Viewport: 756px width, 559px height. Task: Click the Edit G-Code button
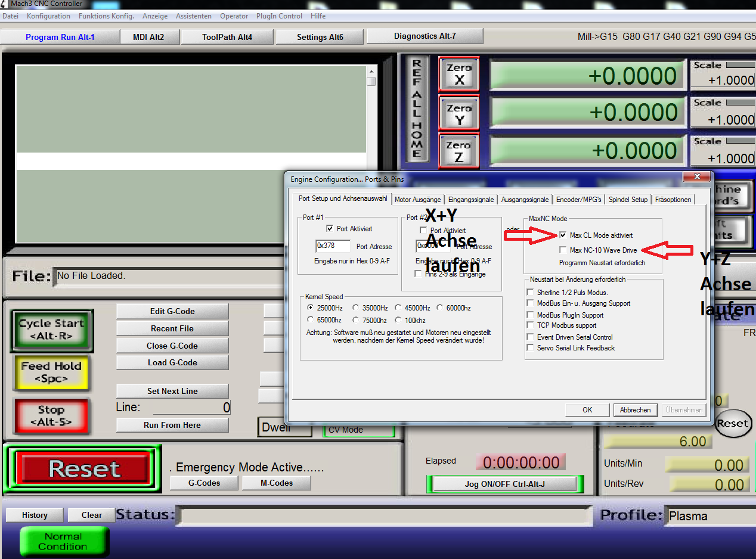pyautogui.click(x=172, y=311)
